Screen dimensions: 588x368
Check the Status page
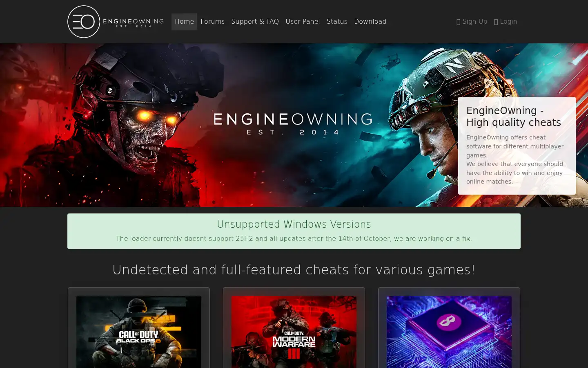click(337, 22)
